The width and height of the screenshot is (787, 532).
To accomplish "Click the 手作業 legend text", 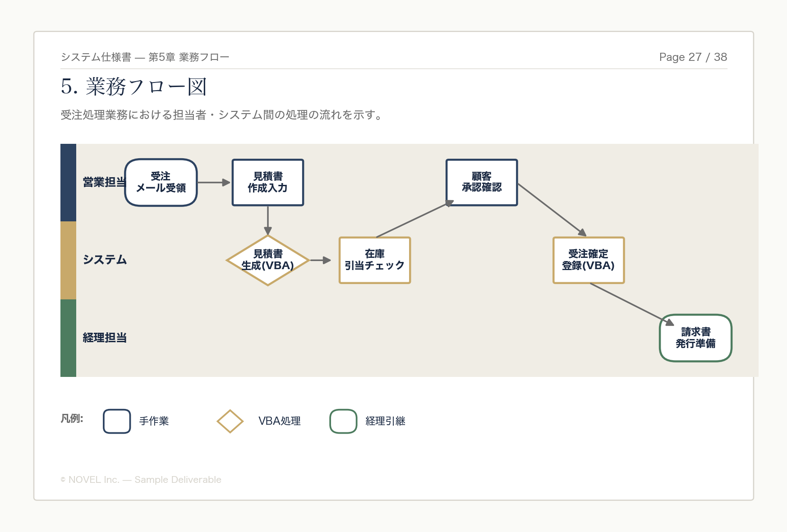I will tap(154, 421).
